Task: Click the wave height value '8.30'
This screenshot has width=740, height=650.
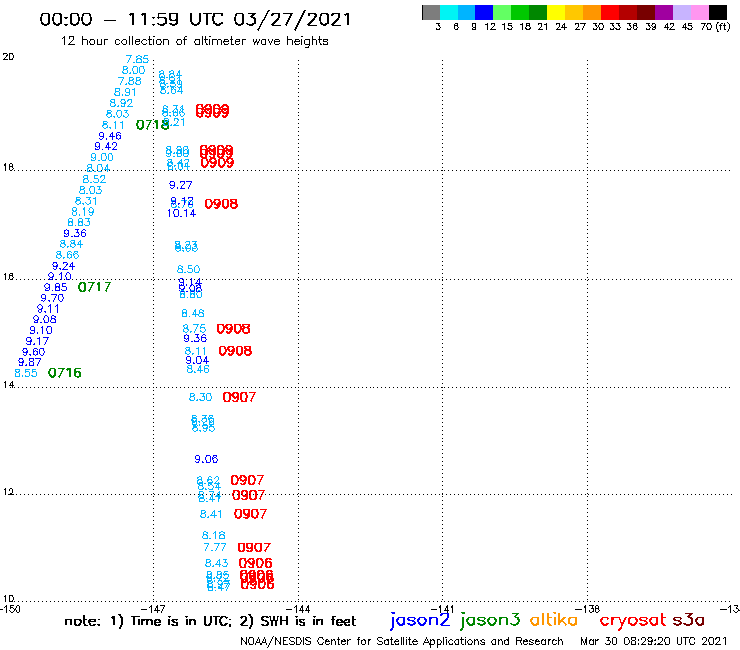Action: (200, 397)
